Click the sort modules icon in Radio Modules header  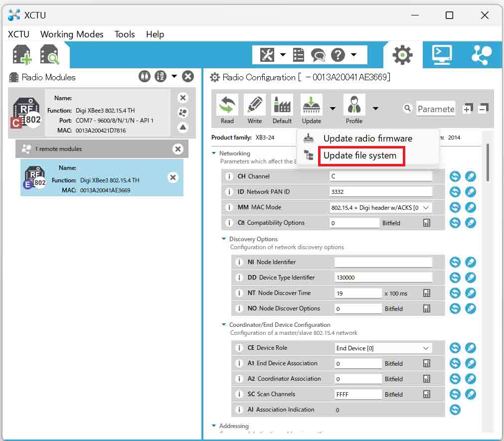tap(161, 76)
